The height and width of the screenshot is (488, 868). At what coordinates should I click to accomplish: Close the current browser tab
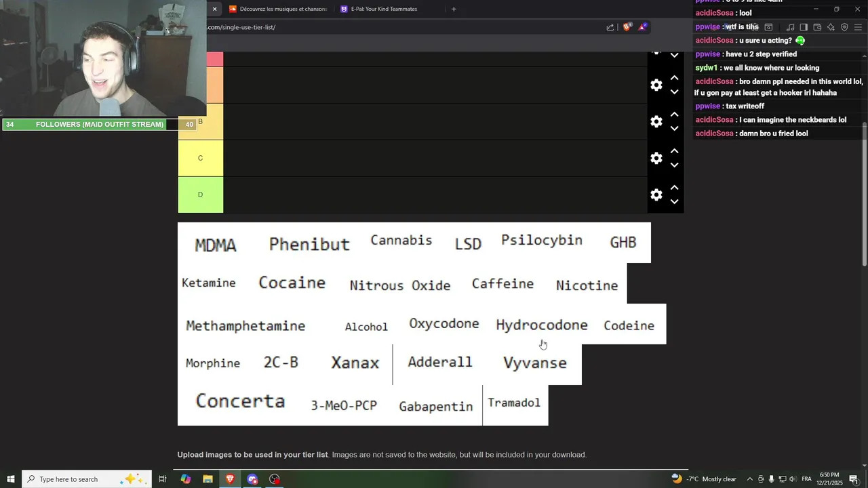[214, 9]
